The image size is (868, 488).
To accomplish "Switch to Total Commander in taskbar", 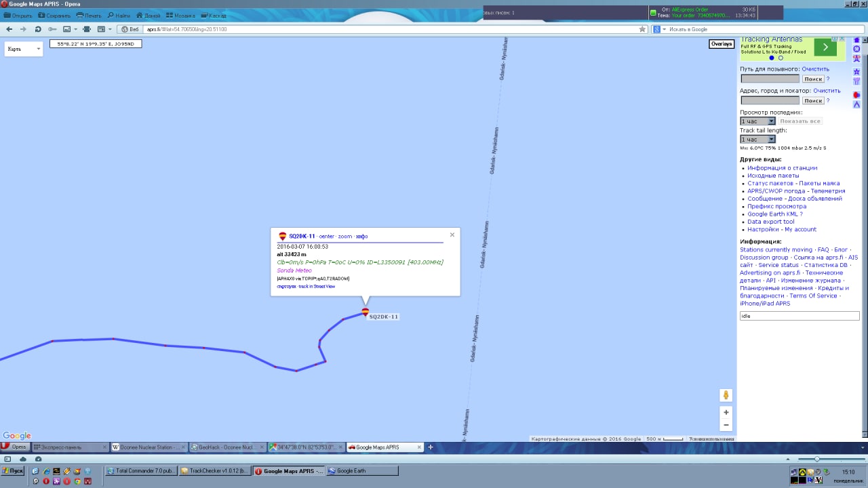I will [x=142, y=471].
